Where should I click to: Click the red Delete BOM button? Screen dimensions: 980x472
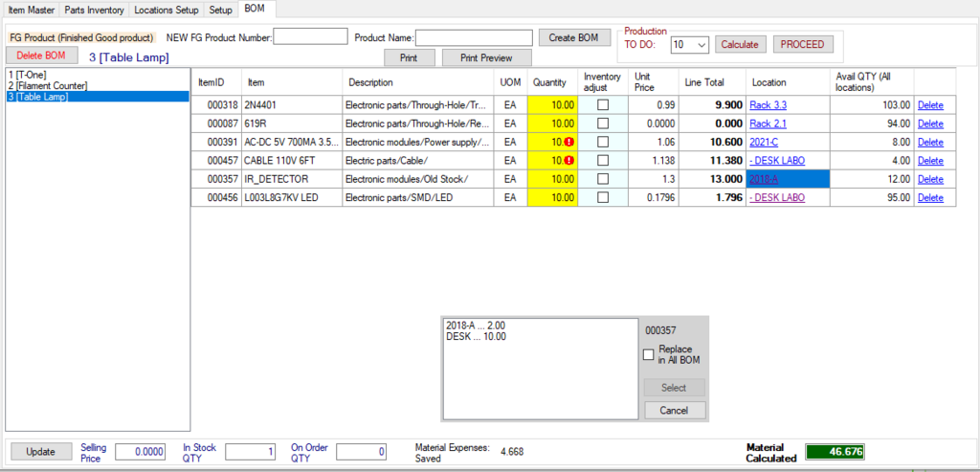(42, 56)
